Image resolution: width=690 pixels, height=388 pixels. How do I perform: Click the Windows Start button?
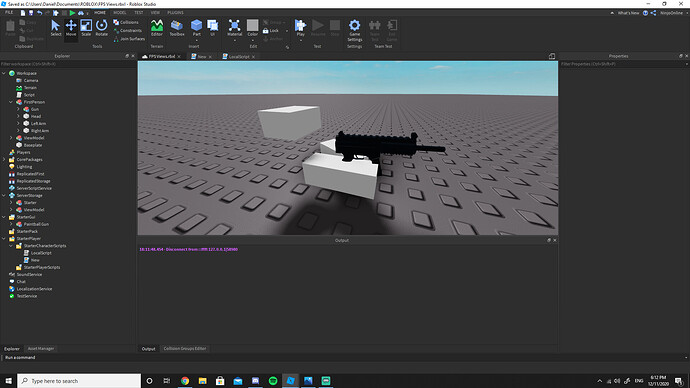(8, 381)
